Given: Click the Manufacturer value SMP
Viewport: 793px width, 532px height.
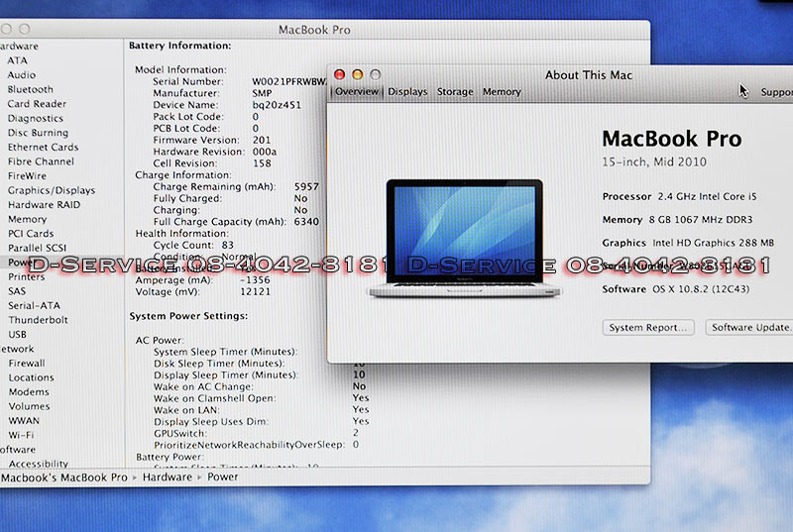Looking at the screenshot, I should point(262,93).
